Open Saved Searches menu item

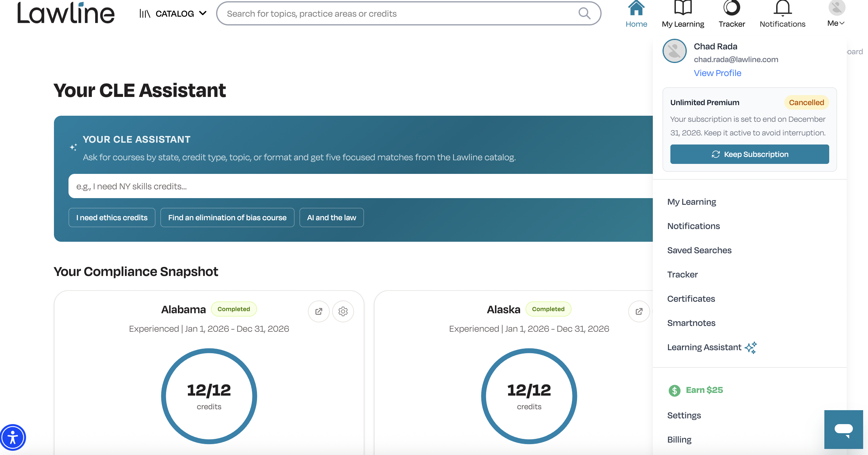click(x=699, y=250)
